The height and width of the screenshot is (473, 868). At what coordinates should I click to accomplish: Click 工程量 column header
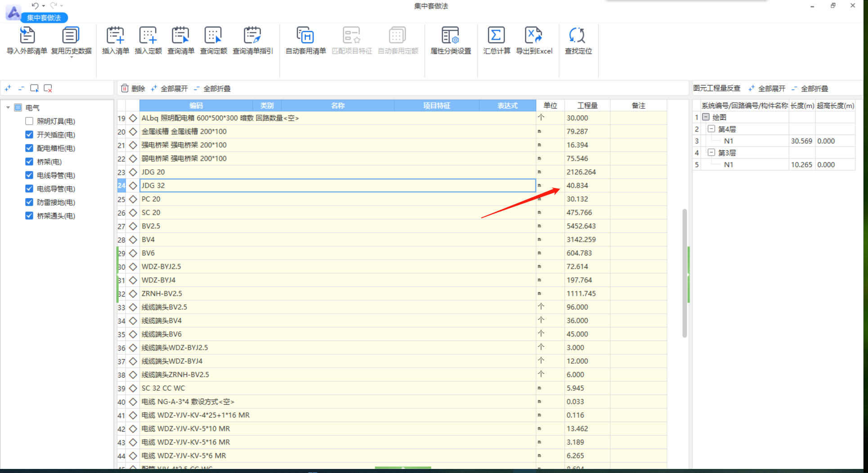[x=587, y=105]
